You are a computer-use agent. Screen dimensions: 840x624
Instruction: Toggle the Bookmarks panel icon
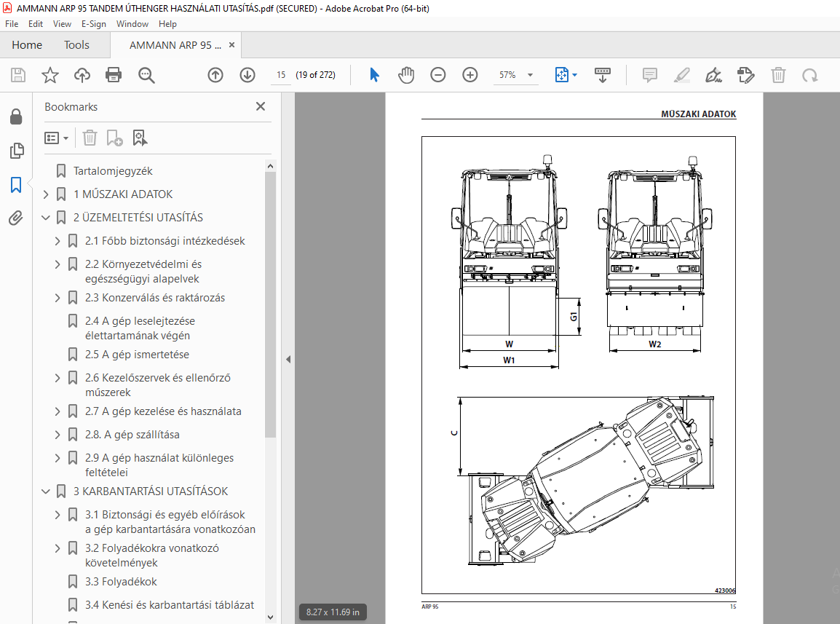coord(16,185)
